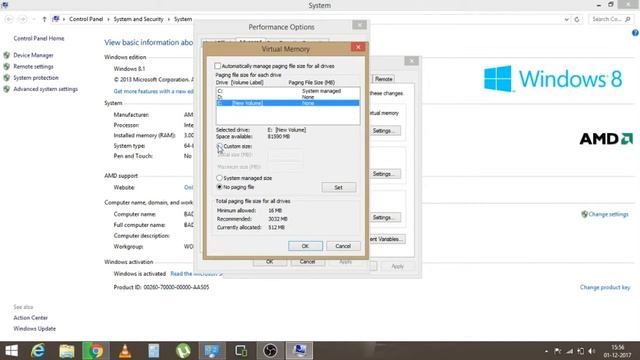This screenshot has height=360, width=640.
Task: Go to Control Panel Home
Action: 39,38
